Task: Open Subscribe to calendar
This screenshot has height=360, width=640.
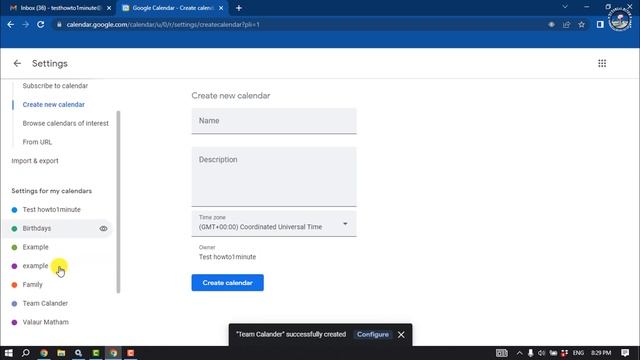Action: [x=55, y=86]
